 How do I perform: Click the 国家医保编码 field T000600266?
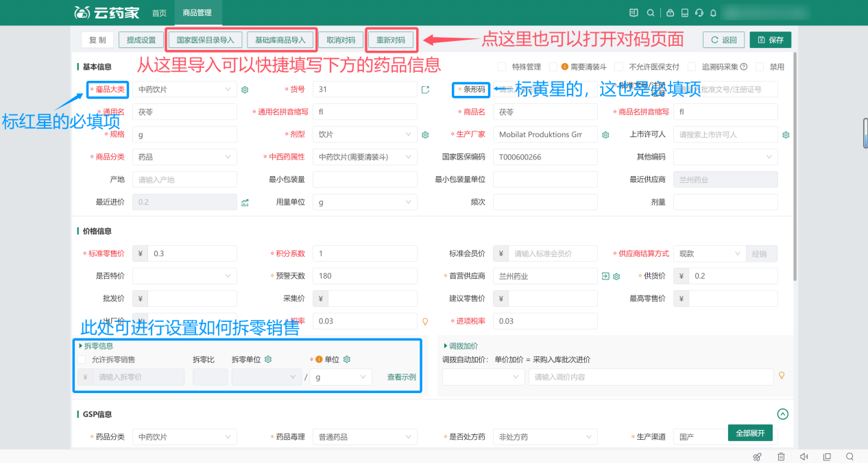point(545,157)
